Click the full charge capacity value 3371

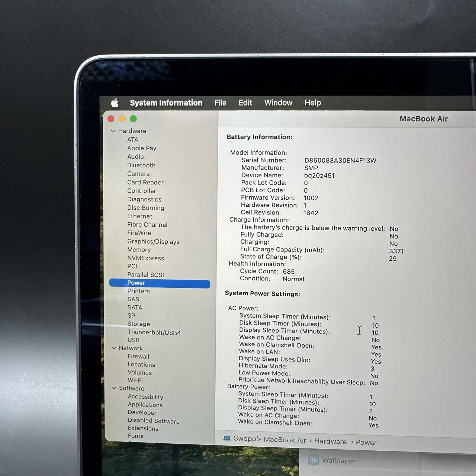[x=396, y=251]
